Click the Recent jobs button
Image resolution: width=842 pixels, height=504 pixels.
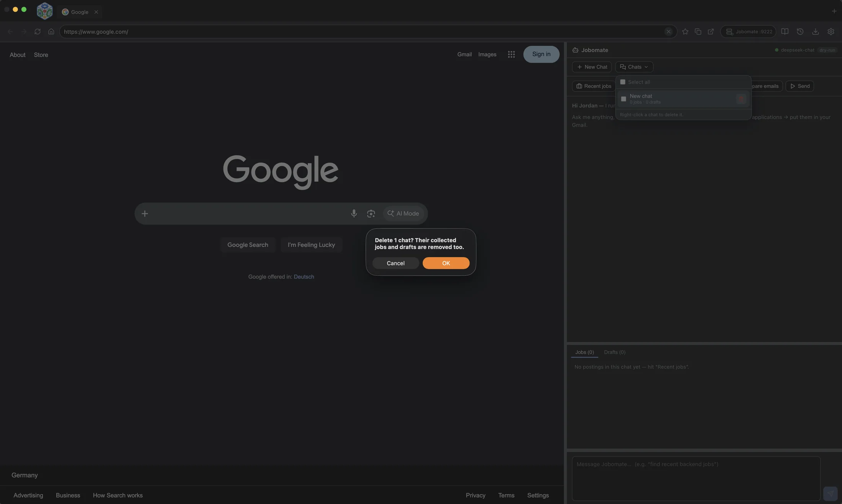click(x=594, y=86)
